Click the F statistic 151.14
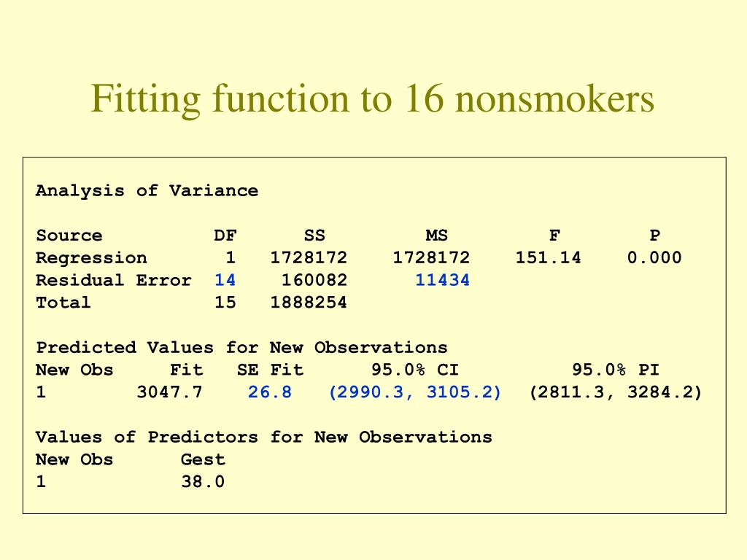 coord(549,257)
